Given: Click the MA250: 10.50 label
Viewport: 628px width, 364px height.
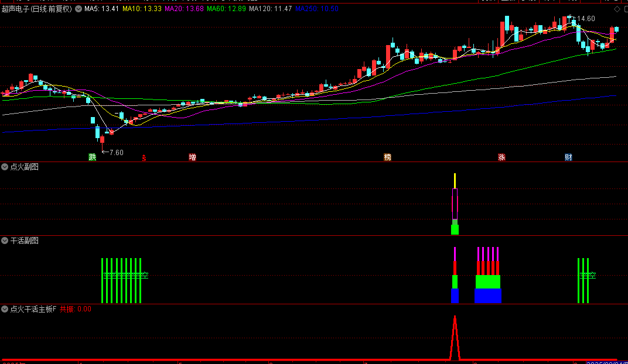Looking at the screenshot, I should [x=317, y=9].
